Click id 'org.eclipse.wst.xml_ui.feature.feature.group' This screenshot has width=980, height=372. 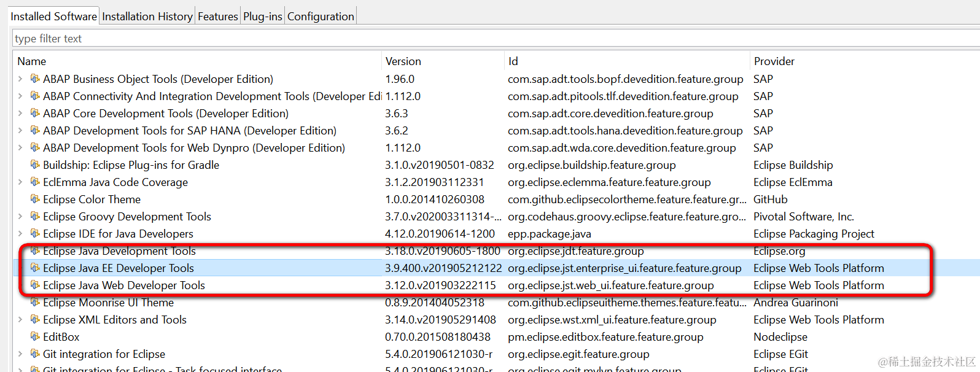coord(612,320)
